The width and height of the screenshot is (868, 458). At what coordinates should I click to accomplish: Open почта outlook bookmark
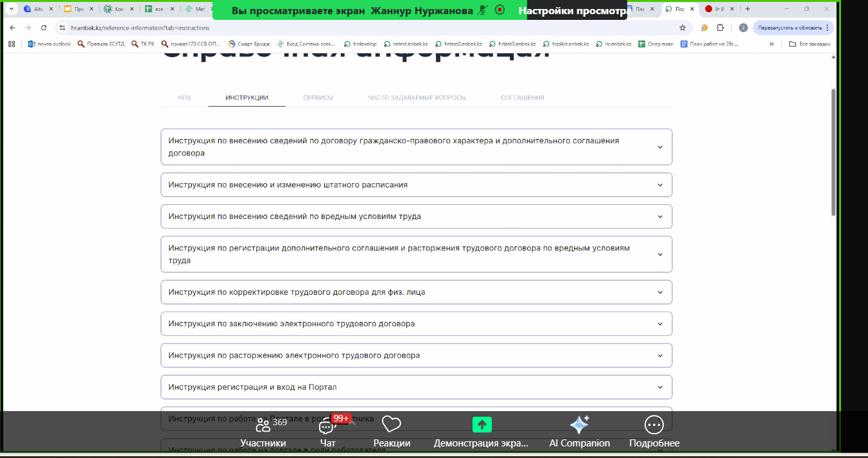click(49, 44)
